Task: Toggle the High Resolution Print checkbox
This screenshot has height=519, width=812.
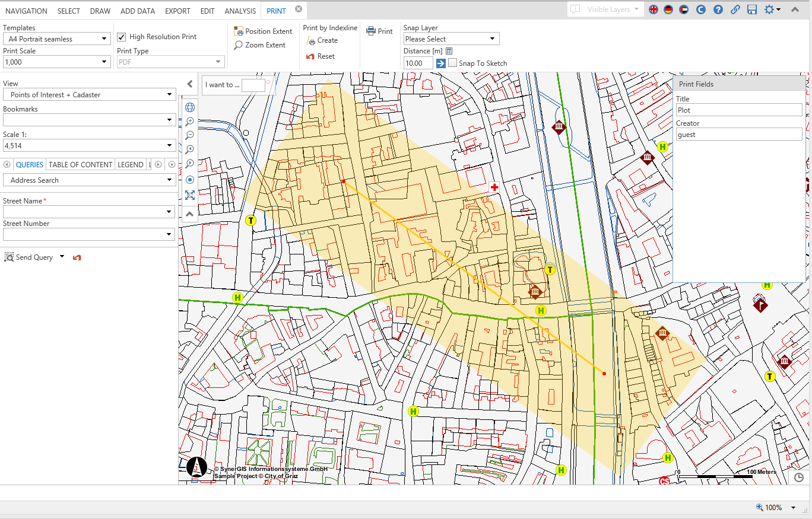Action: [x=122, y=37]
